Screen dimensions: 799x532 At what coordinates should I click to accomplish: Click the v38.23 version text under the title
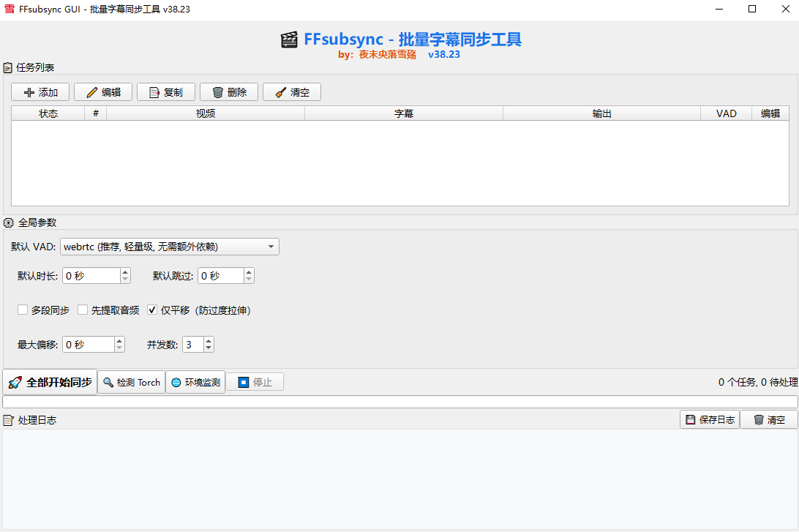tap(444, 55)
